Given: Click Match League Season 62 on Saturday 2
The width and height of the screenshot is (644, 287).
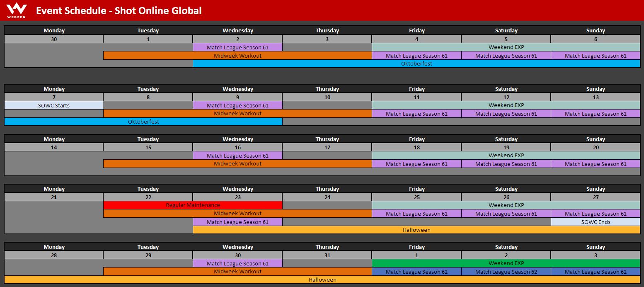Looking at the screenshot, I should 506,272.
